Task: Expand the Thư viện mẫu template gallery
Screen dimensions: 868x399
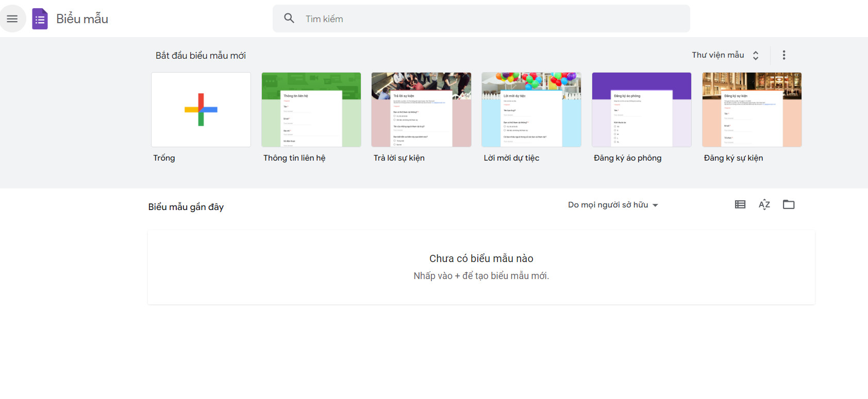Action: tap(725, 55)
